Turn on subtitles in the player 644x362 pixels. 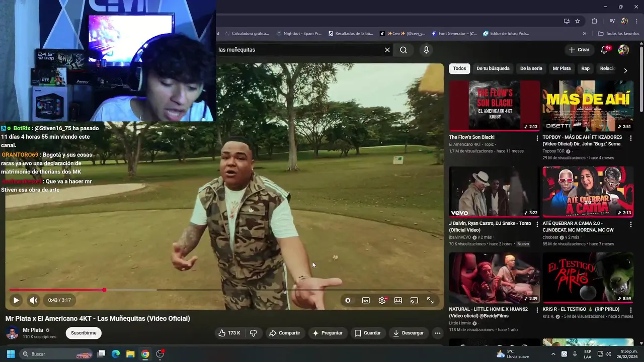(x=366, y=300)
